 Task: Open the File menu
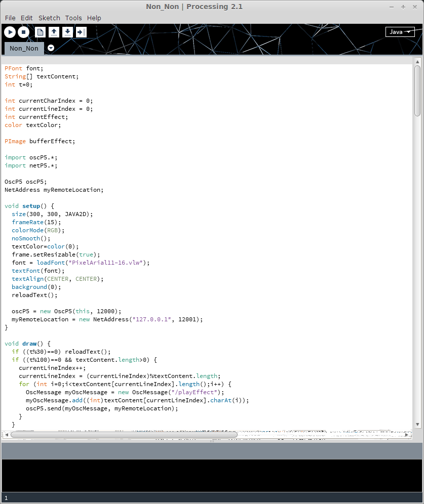point(10,18)
